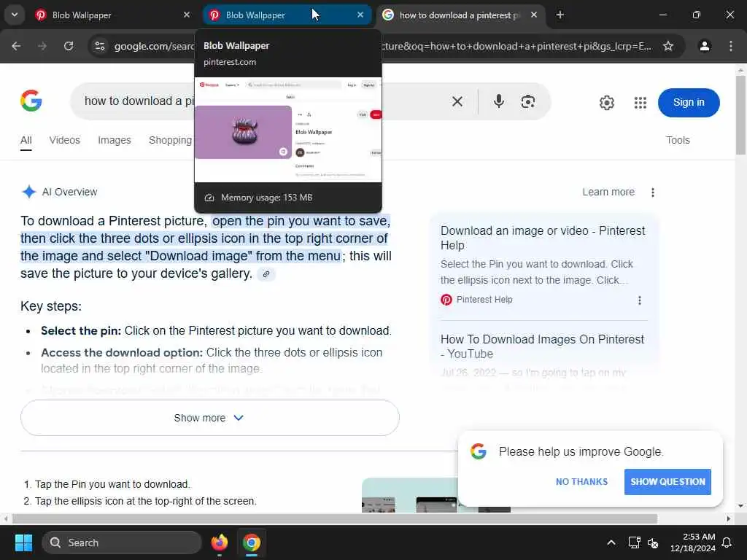Clear the search box with X
The width and height of the screenshot is (747, 560).
[x=457, y=101]
